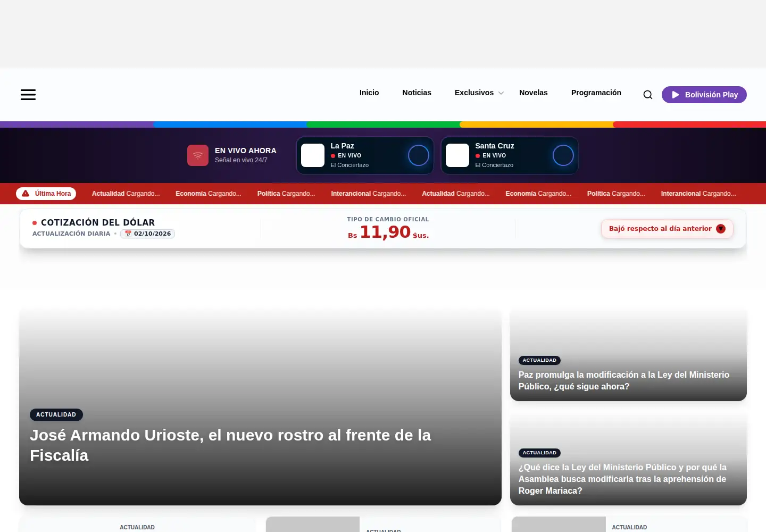The width and height of the screenshot is (766, 532).
Task: Select the 'Santa Cruz' live channel title
Action: (495, 146)
